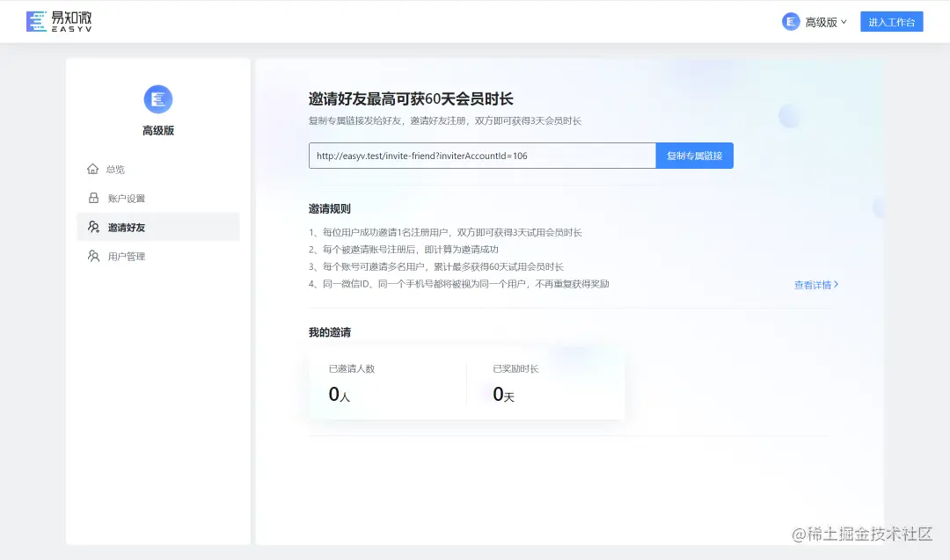Click the 已邀请人数 label

pos(351,368)
